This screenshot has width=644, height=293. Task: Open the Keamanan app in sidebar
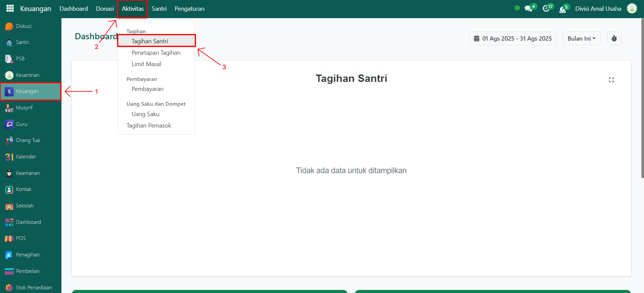click(x=28, y=173)
